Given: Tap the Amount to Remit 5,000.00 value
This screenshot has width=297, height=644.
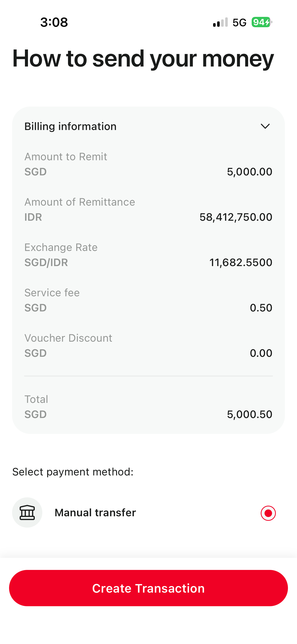Looking at the screenshot, I should (x=249, y=172).
